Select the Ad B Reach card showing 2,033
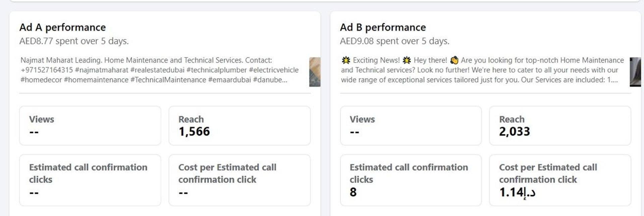Viewport: 644px width, 216px height. 560,126
